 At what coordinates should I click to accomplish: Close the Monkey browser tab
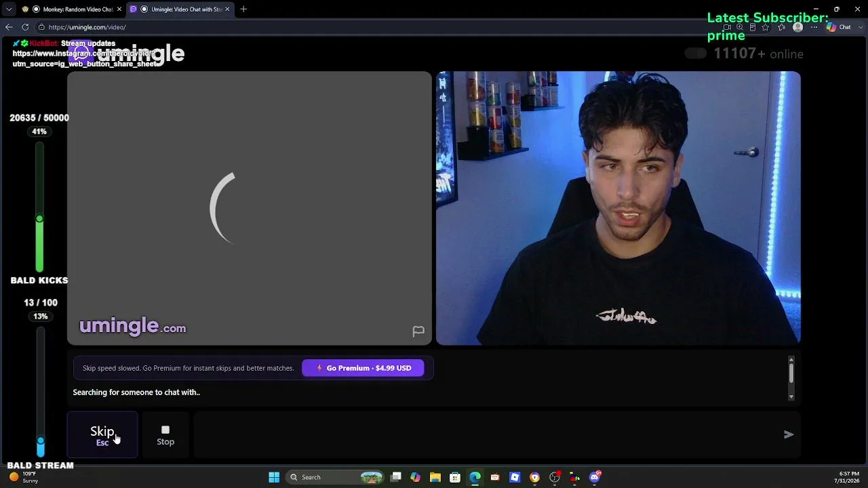tap(119, 9)
